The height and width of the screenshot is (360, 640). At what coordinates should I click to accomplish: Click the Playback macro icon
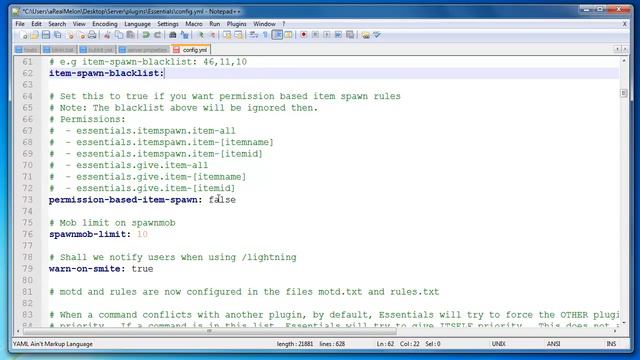327,35
